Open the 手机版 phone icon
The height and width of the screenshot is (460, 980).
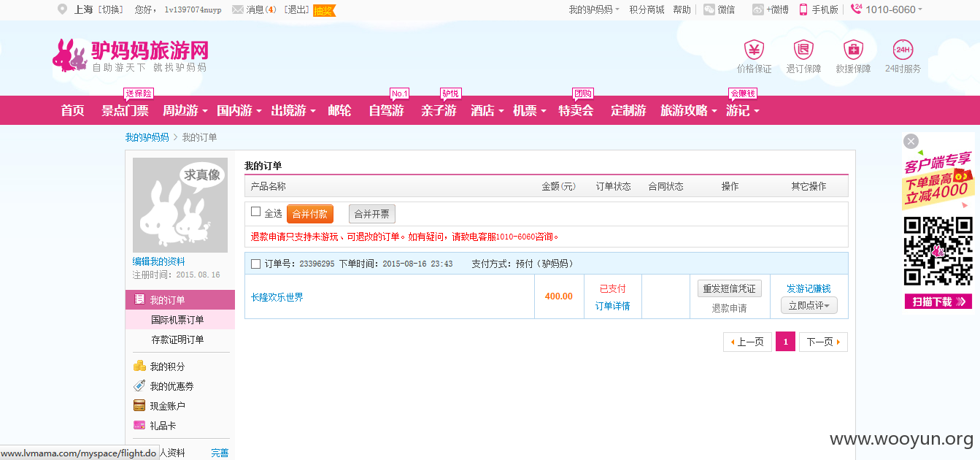tap(803, 9)
